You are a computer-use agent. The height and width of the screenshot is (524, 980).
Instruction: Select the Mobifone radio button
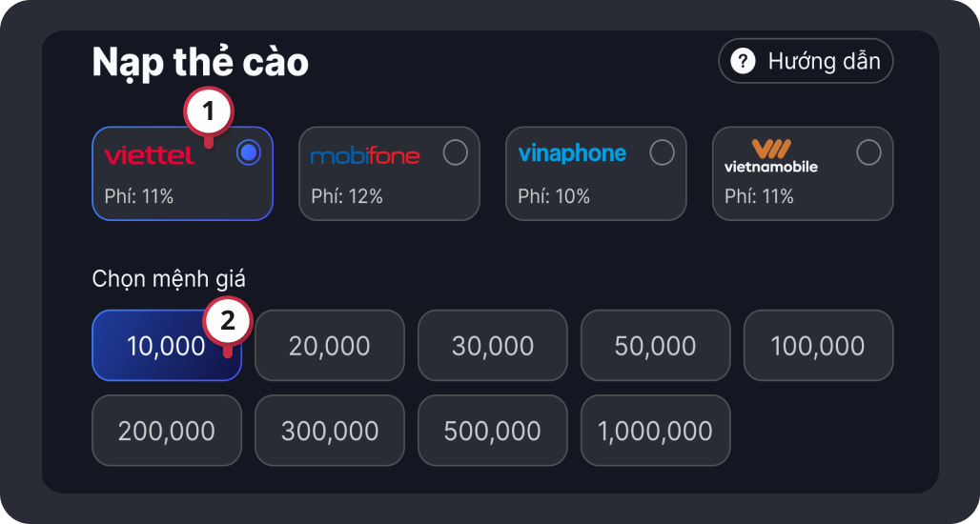(x=456, y=152)
